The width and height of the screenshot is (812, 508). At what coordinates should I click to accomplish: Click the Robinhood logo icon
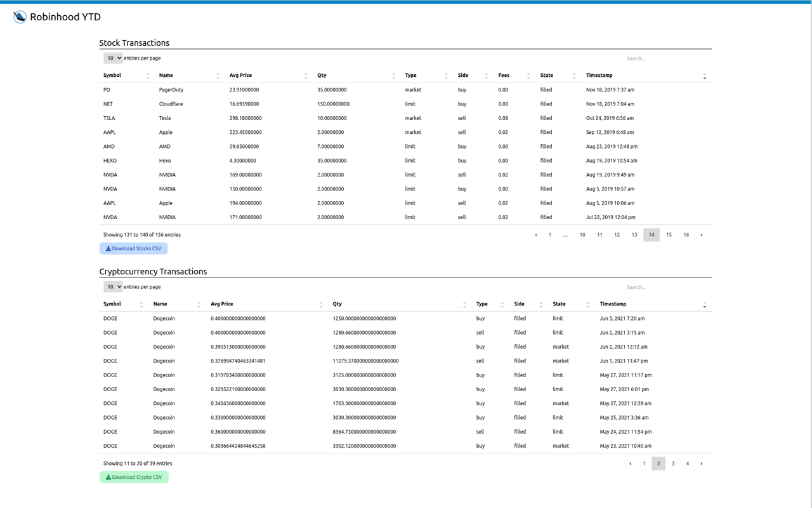click(x=20, y=17)
